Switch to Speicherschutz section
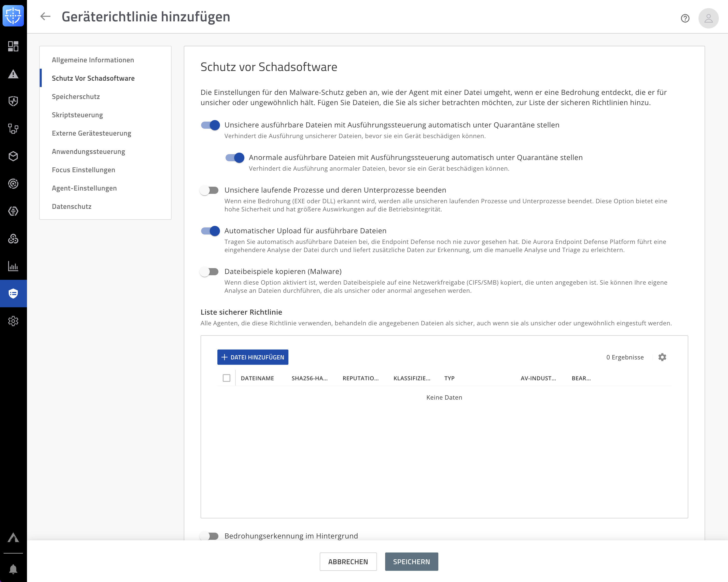 point(76,96)
